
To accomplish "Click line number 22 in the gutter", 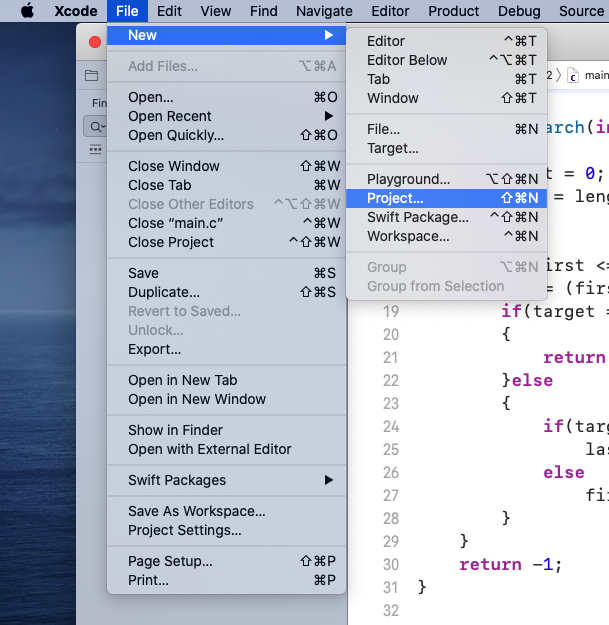I will pos(391,381).
